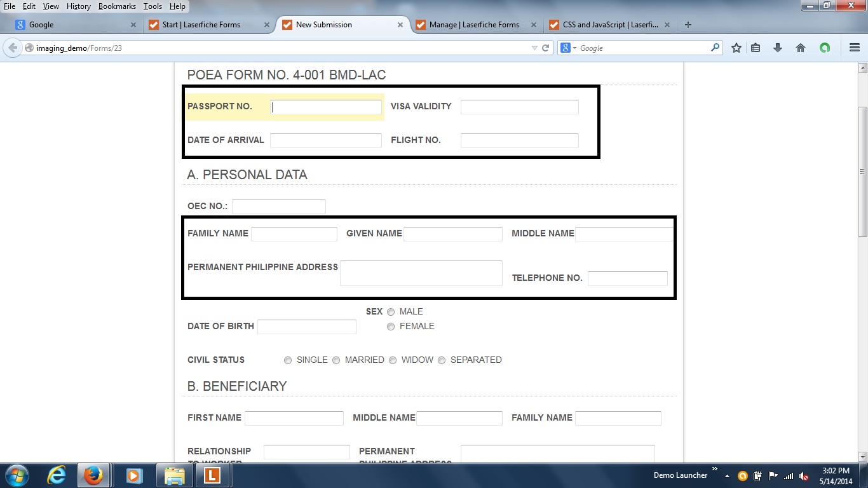Open the network signal tray icon
The image size is (868, 488).
click(x=789, y=476)
